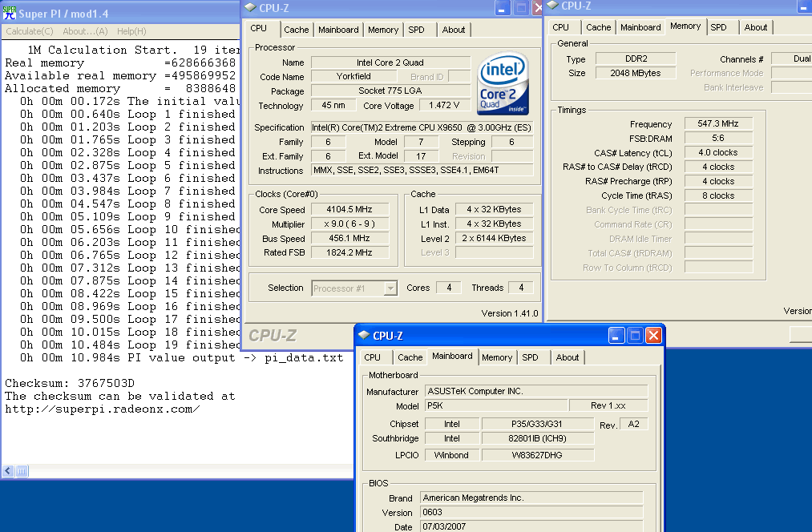The width and height of the screenshot is (812, 532).
Task: Click the Chipset value "P35/G33/G31"
Action: [537, 424]
